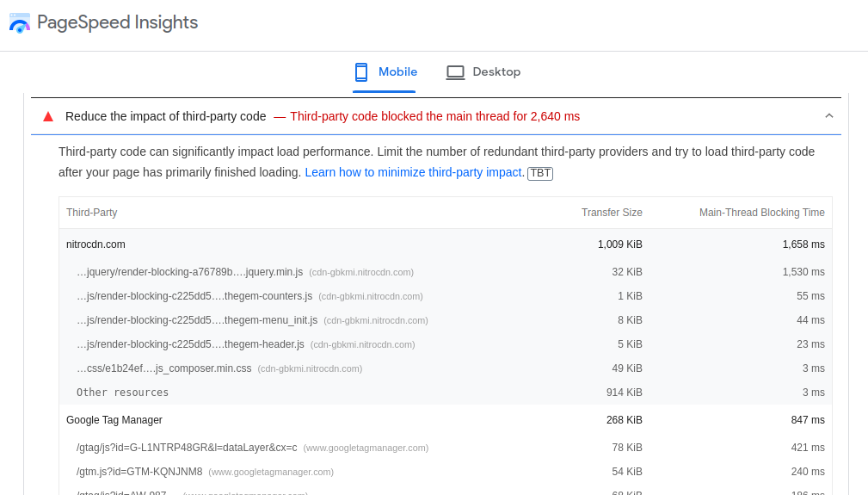
Task: Click the jquery.min.js resource entry
Action: point(189,272)
